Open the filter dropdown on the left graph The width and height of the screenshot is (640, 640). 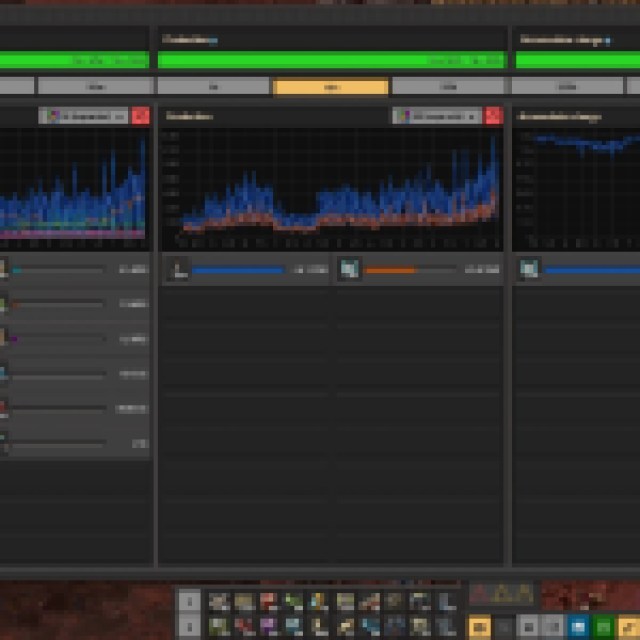click(x=84, y=116)
